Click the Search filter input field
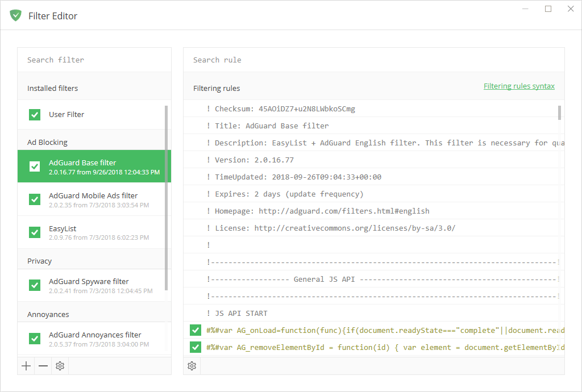 click(x=94, y=60)
